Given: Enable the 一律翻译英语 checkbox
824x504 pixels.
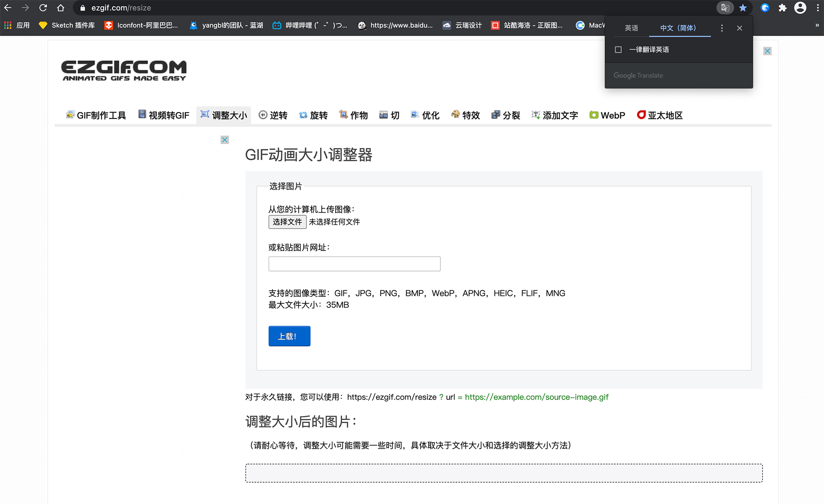Looking at the screenshot, I should pyautogui.click(x=618, y=50).
